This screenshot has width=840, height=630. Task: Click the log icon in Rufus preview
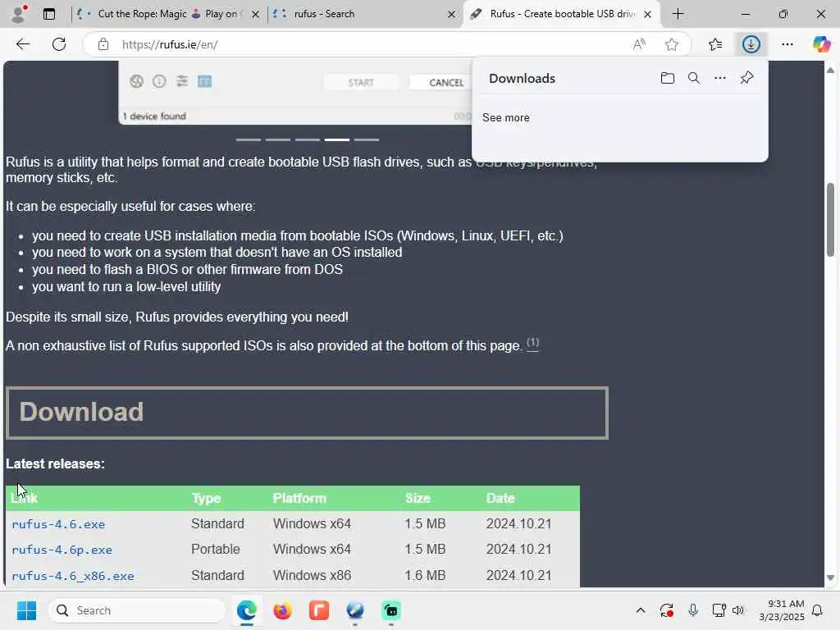click(204, 81)
